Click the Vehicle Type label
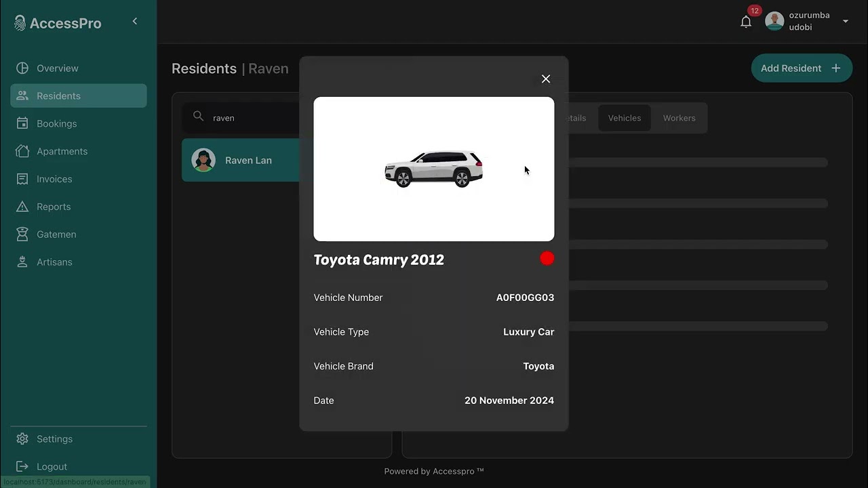The image size is (868, 488). pyautogui.click(x=341, y=332)
